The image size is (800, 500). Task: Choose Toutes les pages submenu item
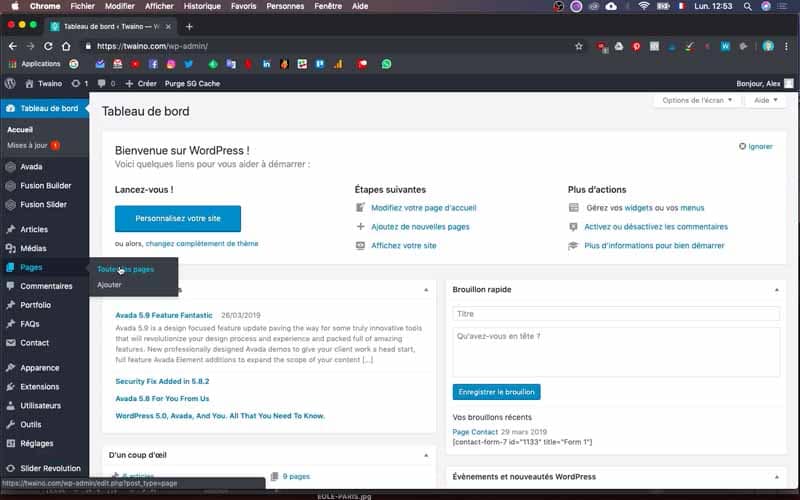126,269
